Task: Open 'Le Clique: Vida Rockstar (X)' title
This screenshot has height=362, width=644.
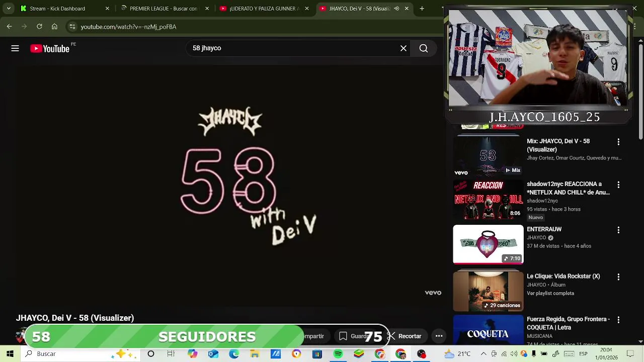Action: pos(563,277)
